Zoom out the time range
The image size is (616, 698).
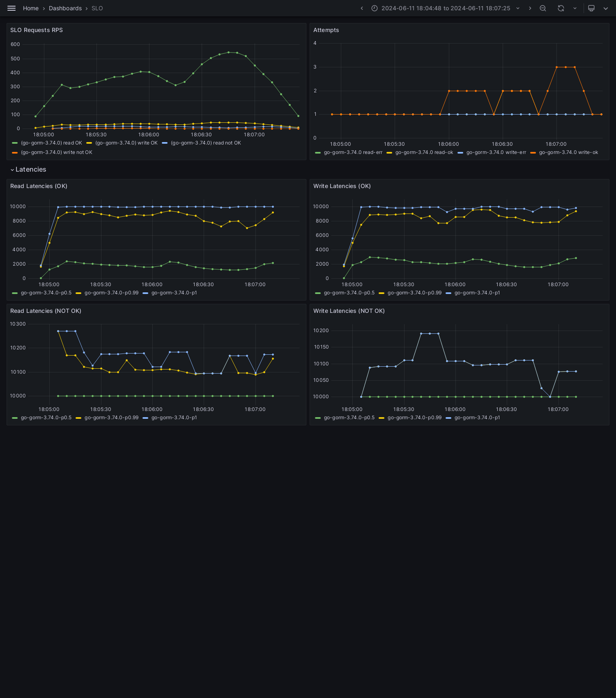543,8
